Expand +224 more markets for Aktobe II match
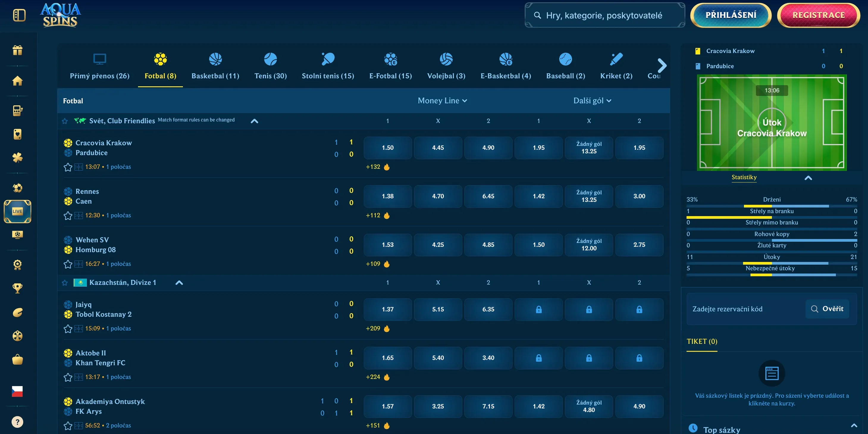Screen dimensions: 868x434 click(373, 377)
